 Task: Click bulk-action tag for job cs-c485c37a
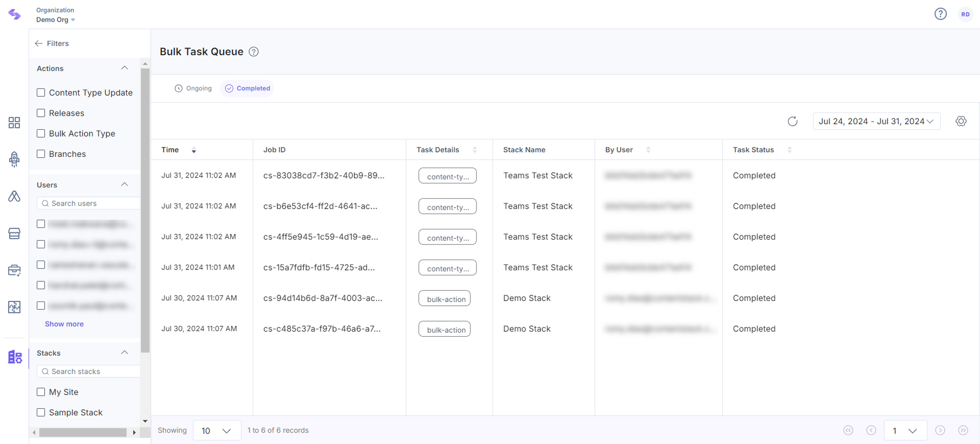[x=444, y=329]
